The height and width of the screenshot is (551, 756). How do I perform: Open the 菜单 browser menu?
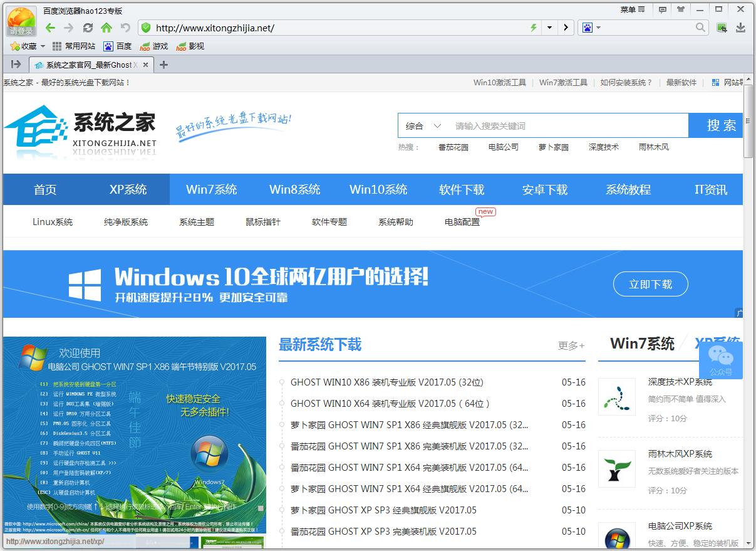tap(632, 9)
